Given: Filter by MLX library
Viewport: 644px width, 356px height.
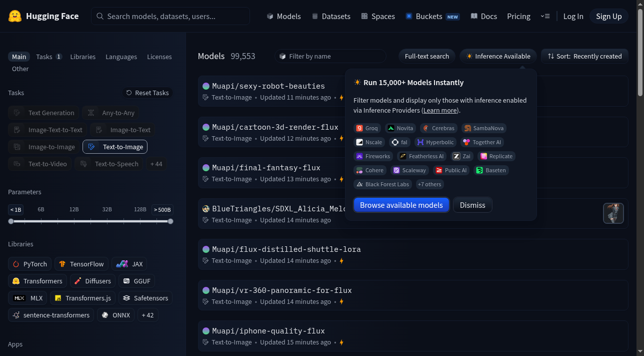Looking at the screenshot, I should pyautogui.click(x=28, y=298).
